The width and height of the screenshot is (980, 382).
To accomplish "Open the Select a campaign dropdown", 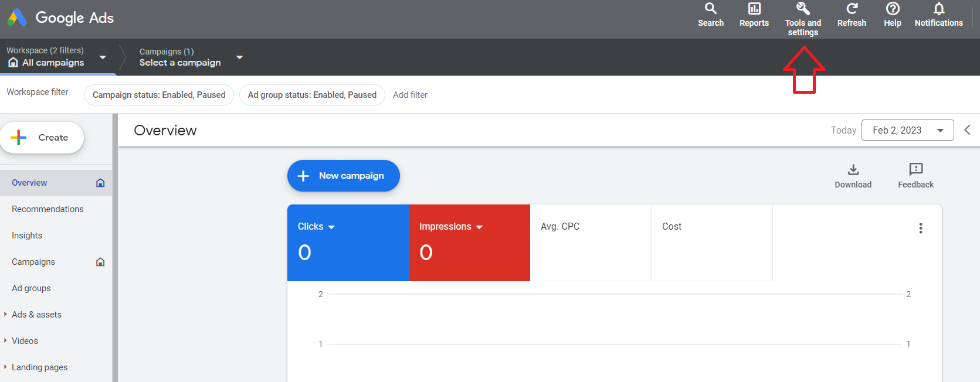I will coord(239,57).
